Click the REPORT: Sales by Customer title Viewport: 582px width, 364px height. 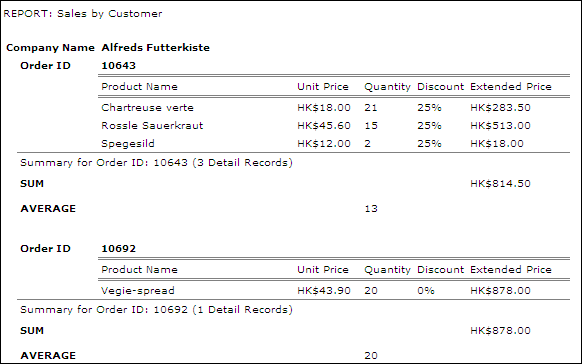pos(83,14)
